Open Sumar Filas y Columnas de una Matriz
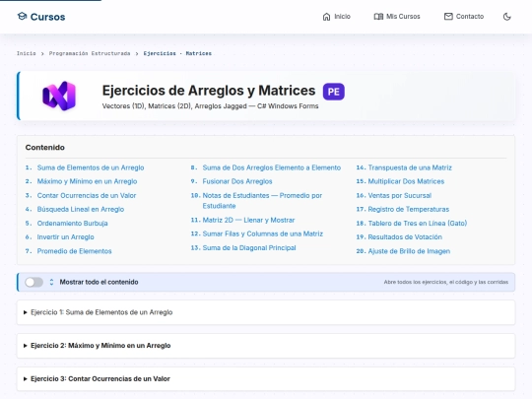The width and height of the screenshot is (532, 399). click(x=263, y=233)
